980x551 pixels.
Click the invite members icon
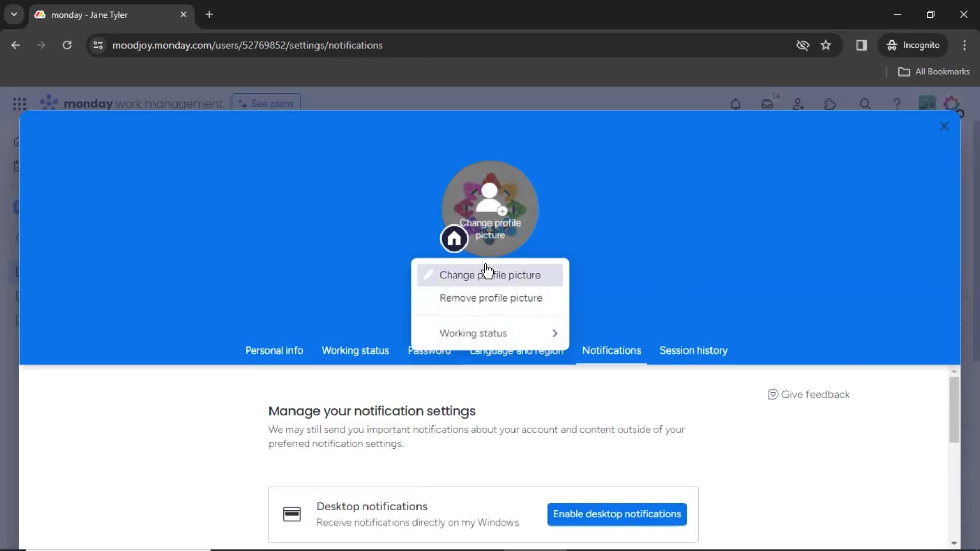[799, 104]
